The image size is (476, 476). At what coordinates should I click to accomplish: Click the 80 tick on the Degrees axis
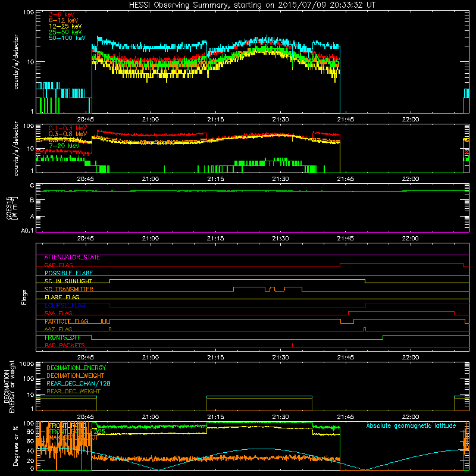(30, 431)
